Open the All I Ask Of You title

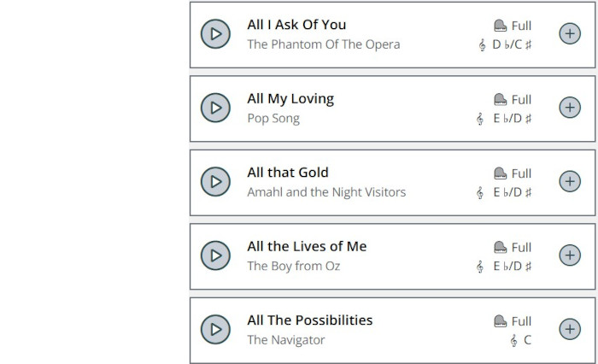[296, 25]
